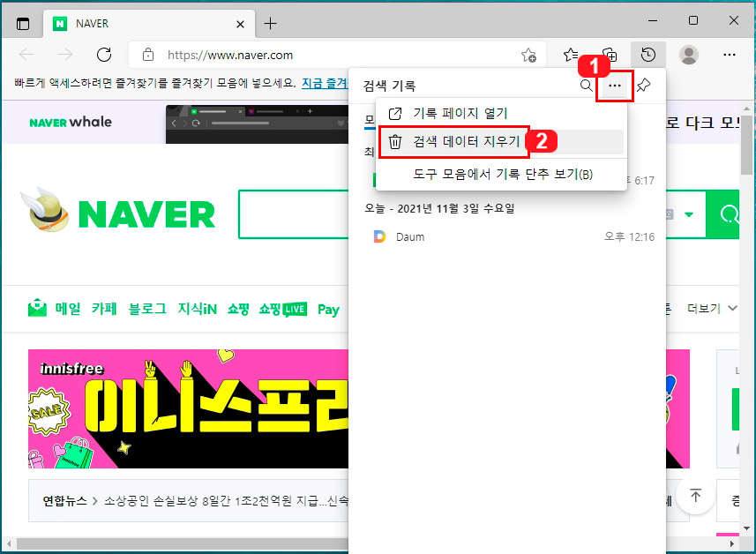756x554 pixels.
Task: Click the green Naver search button
Action: click(723, 214)
